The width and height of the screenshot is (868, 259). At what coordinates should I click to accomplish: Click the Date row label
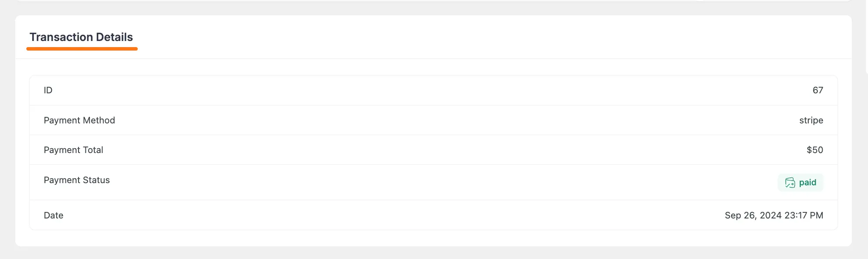coord(53,215)
